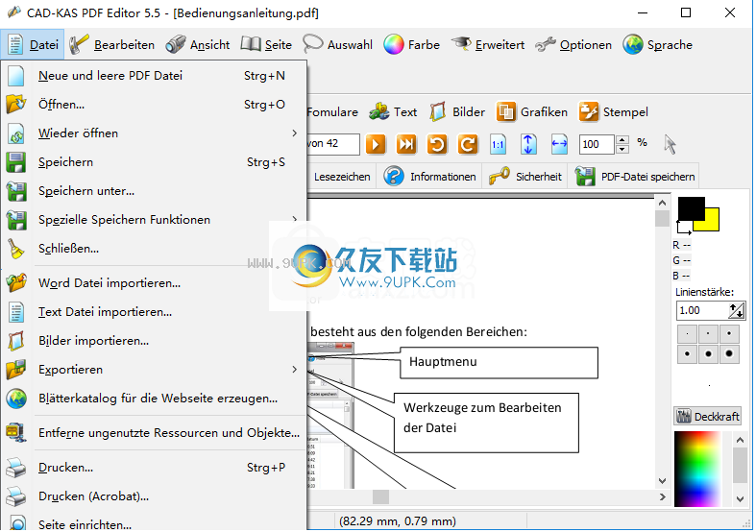Rotate page counterclockwise icon
This screenshot has width=756, height=532.
(x=437, y=144)
